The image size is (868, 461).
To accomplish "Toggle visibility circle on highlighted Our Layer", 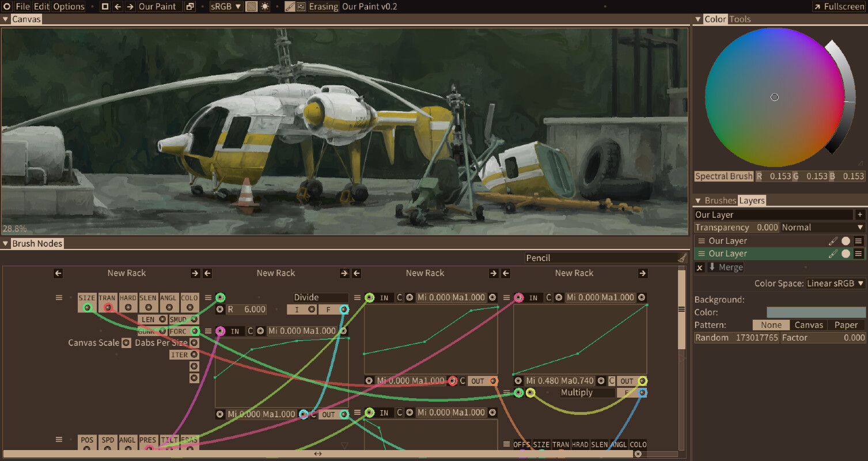I will click(x=846, y=254).
